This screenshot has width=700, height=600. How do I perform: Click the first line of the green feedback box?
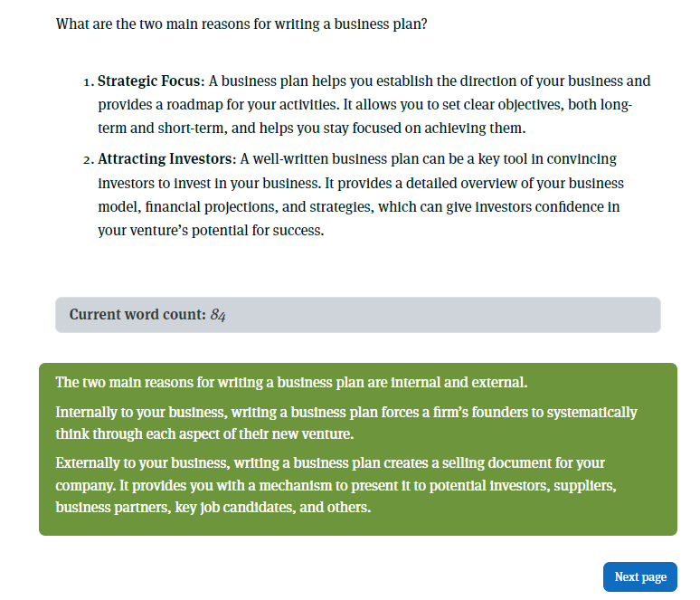(291, 382)
